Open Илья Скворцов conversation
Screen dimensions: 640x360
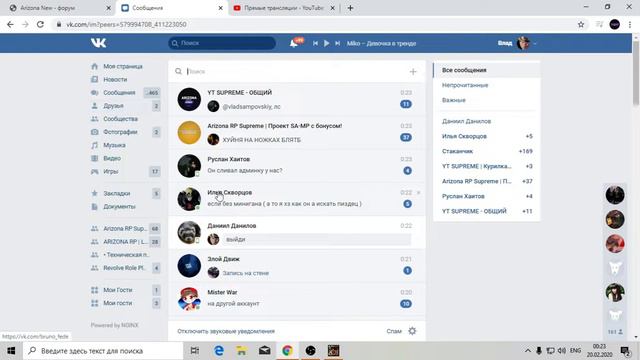297,199
